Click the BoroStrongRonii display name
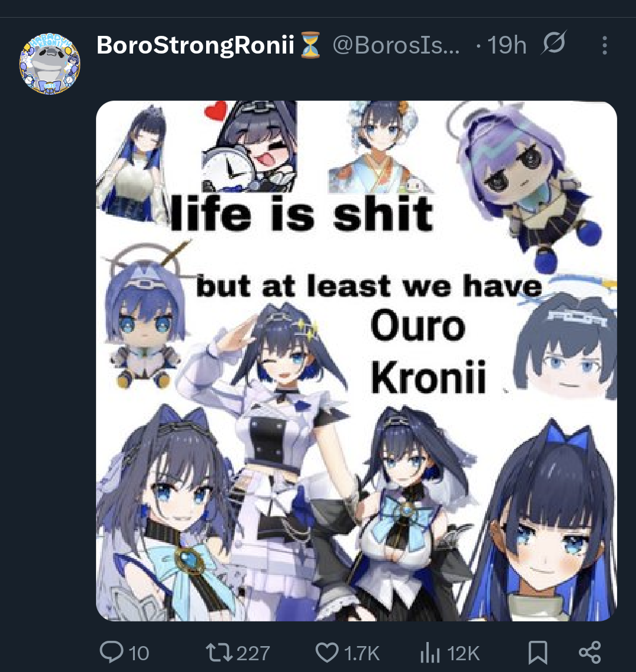 196,45
